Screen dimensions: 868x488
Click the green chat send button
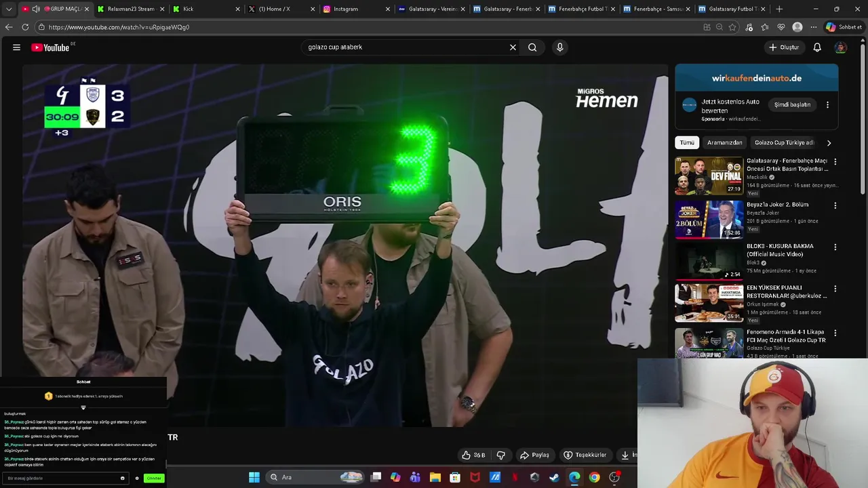[154, 479]
